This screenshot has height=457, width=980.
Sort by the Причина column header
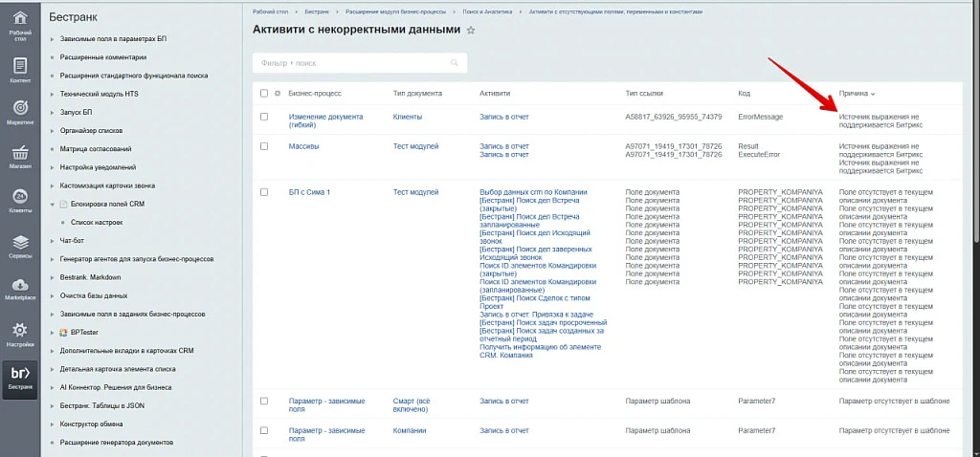[x=857, y=93]
